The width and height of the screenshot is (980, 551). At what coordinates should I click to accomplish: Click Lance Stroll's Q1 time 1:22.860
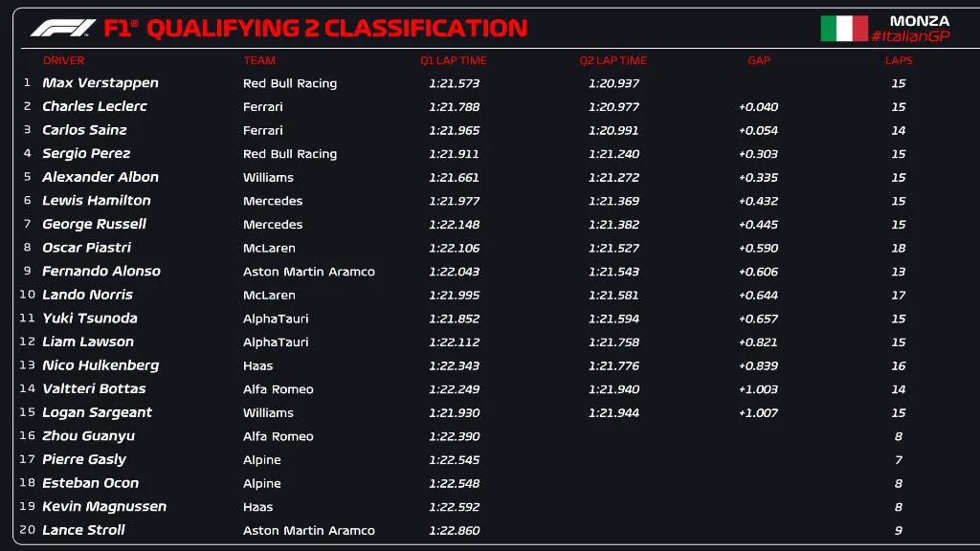pos(454,531)
